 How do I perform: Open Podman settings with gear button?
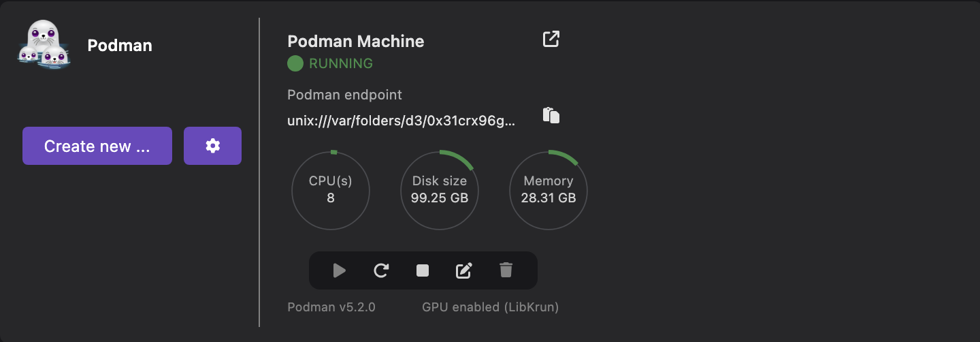(212, 146)
